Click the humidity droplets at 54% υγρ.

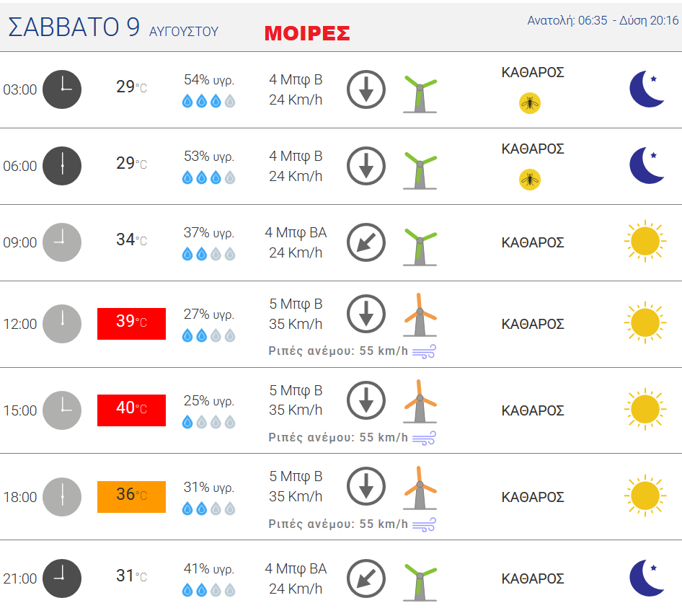tap(209, 102)
